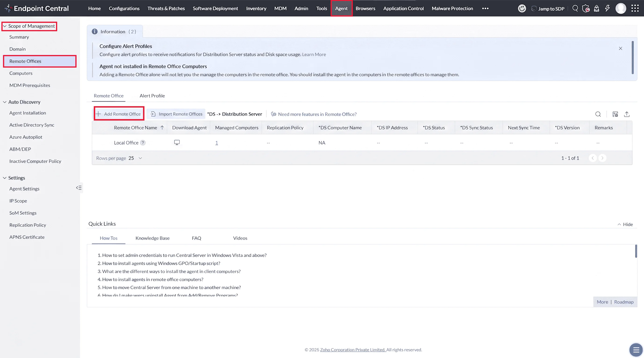
Task: Open Replication Policy under Settings
Action: (28, 225)
